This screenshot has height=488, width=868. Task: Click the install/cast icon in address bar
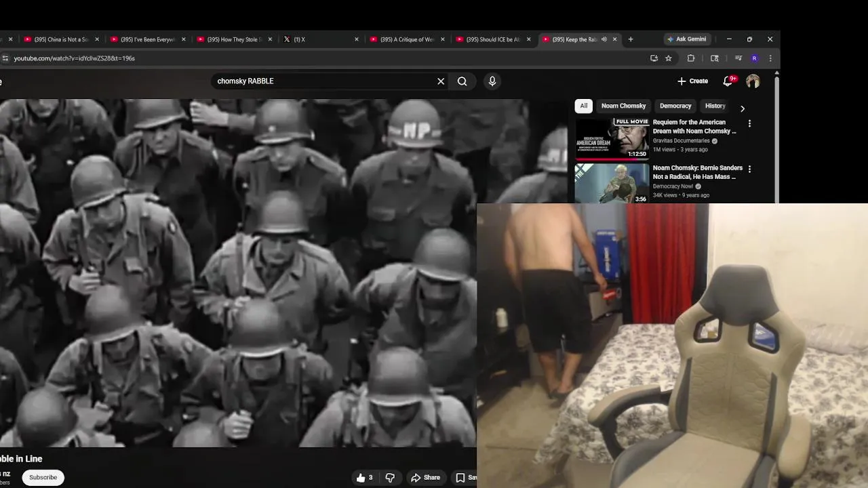654,58
